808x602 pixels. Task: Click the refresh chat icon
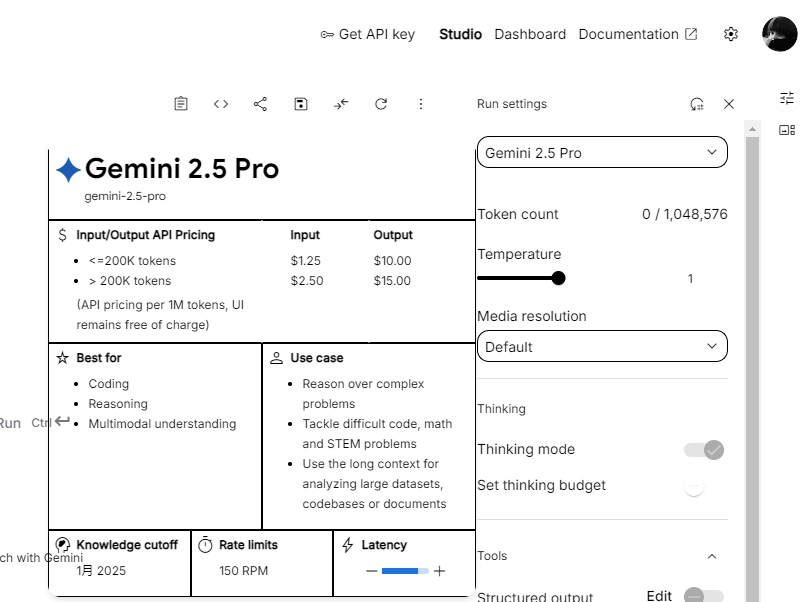pos(381,104)
